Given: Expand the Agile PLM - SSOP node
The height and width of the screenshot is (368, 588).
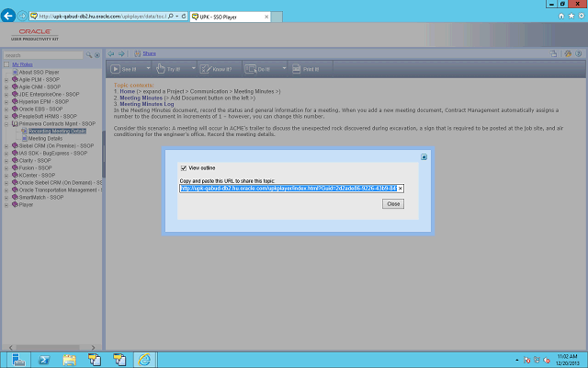Looking at the screenshot, I should coord(6,80).
